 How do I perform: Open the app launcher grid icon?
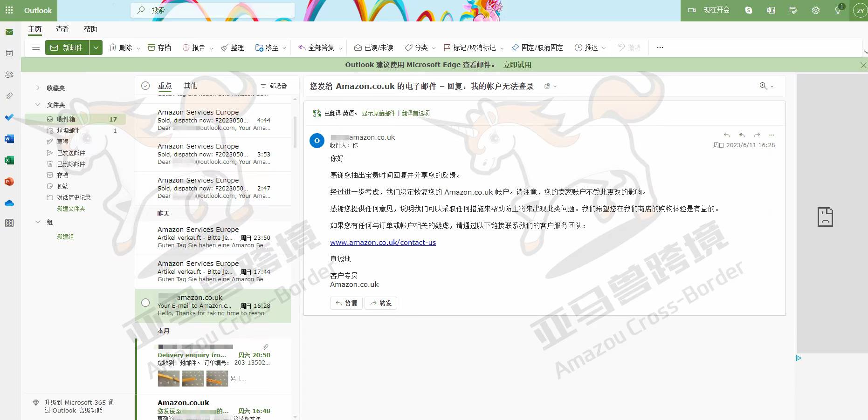tap(9, 10)
